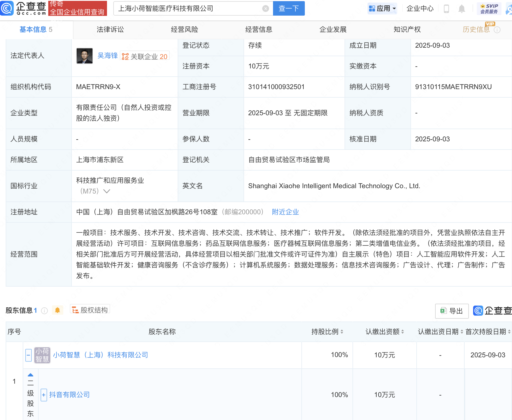
Task: Open the 应用 dropdown menu
Action: point(382,9)
